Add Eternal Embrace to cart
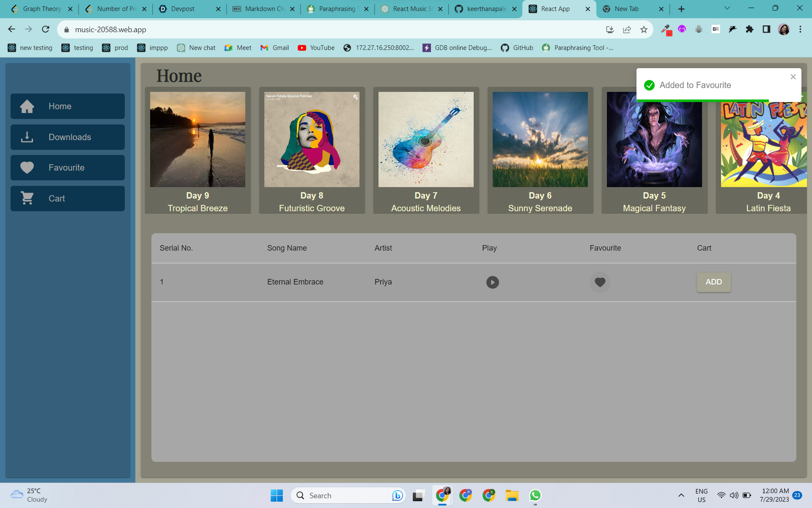 point(713,282)
